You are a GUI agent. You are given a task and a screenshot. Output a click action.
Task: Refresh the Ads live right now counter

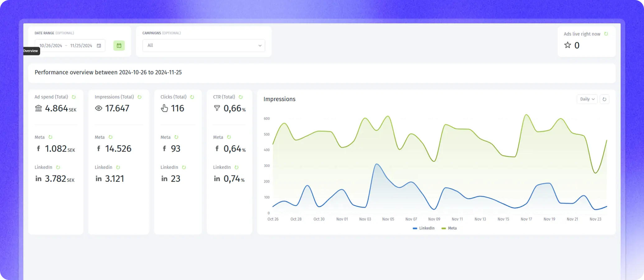click(x=606, y=34)
